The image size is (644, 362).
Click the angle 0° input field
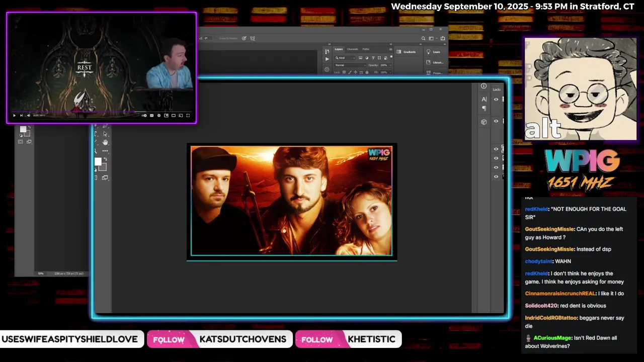click(208, 38)
